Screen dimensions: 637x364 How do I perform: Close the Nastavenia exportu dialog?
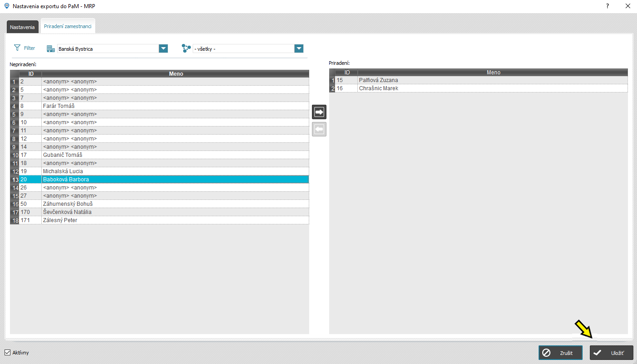click(628, 6)
